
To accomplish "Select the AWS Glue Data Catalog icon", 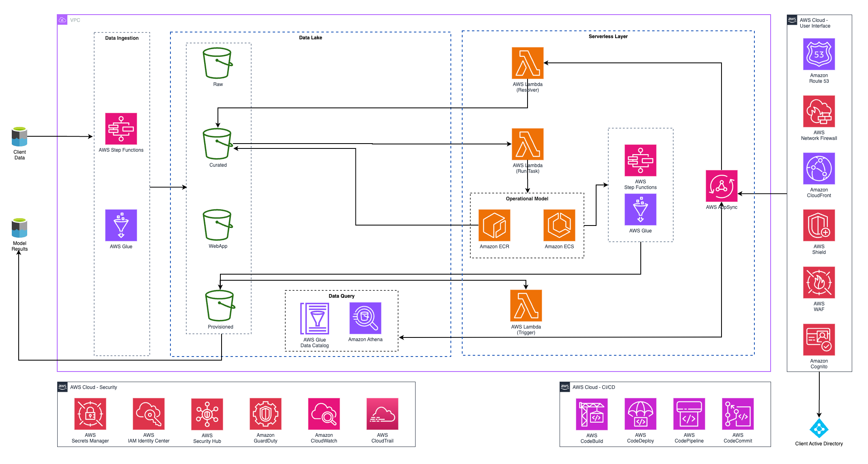I will (x=314, y=318).
